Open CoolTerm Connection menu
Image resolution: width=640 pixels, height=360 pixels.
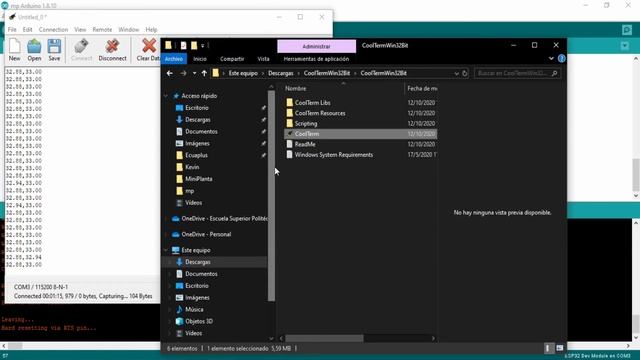[x=53, y=29]
